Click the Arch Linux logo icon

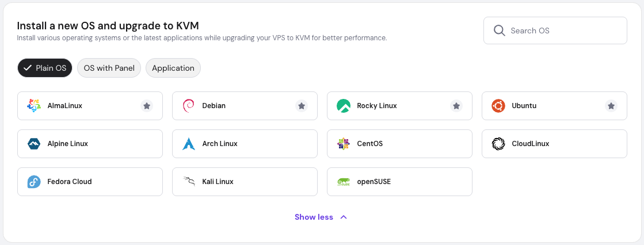pos(188,144)
